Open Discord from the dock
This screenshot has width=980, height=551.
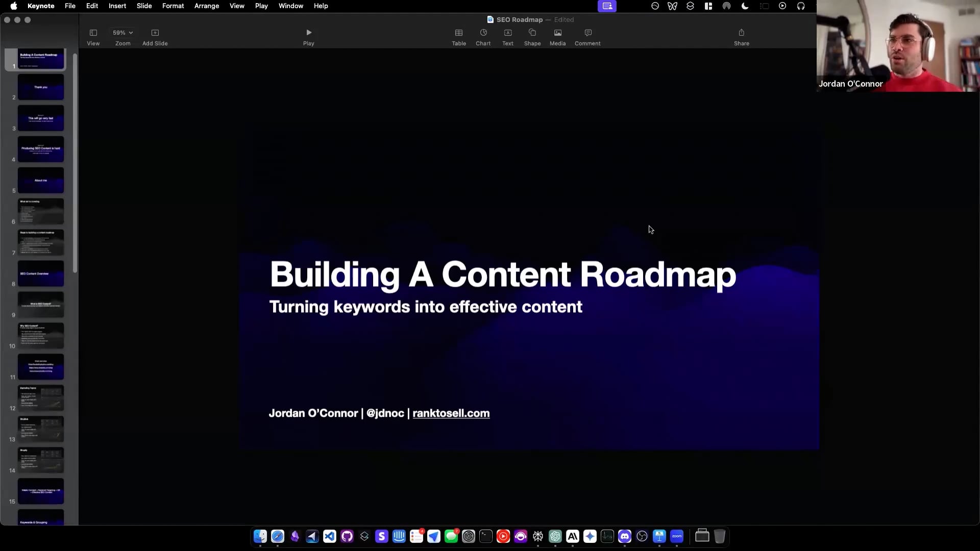tap(625, 536)
